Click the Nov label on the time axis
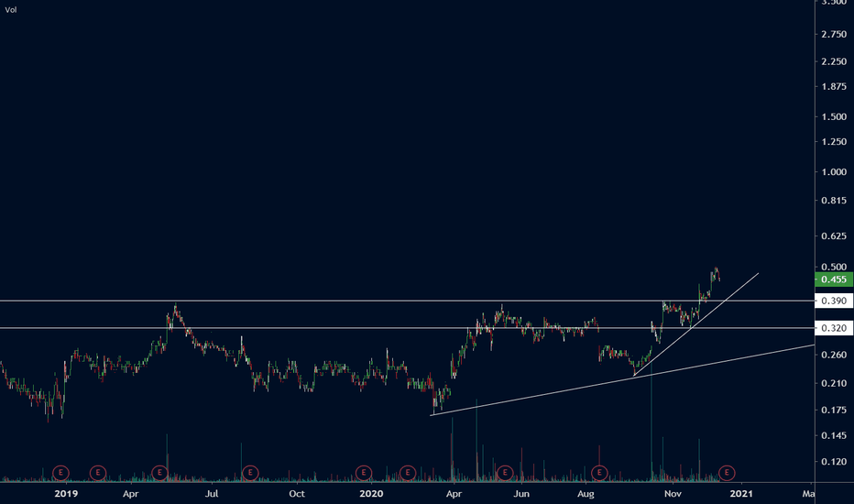 [x=673, y=494]
